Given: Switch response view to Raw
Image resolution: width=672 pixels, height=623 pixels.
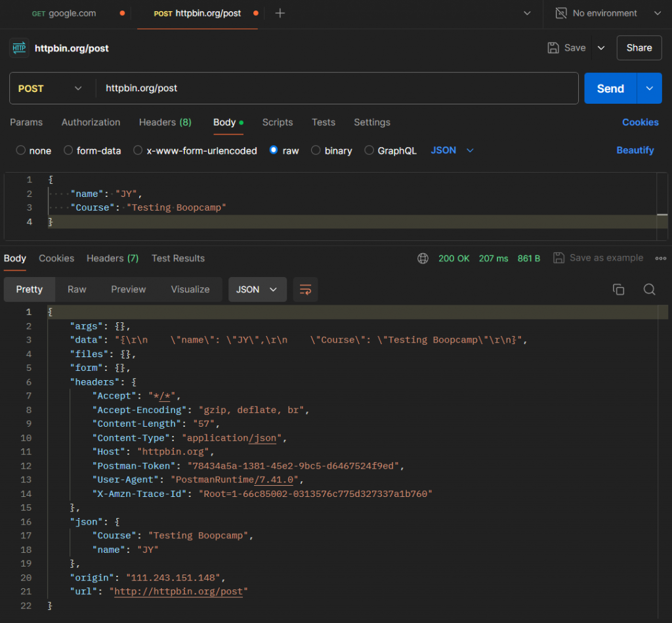Looking at the screenshot, I should [77, 290].
